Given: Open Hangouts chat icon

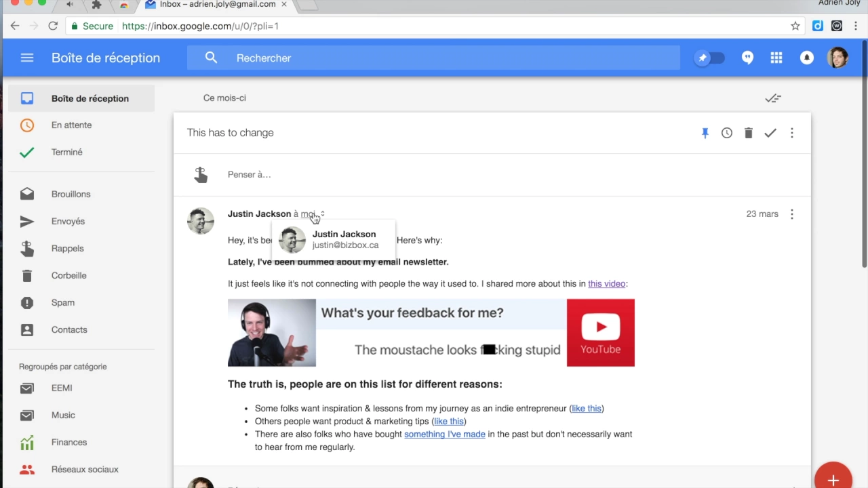Looking at the screenshot, I should (747, 58).
